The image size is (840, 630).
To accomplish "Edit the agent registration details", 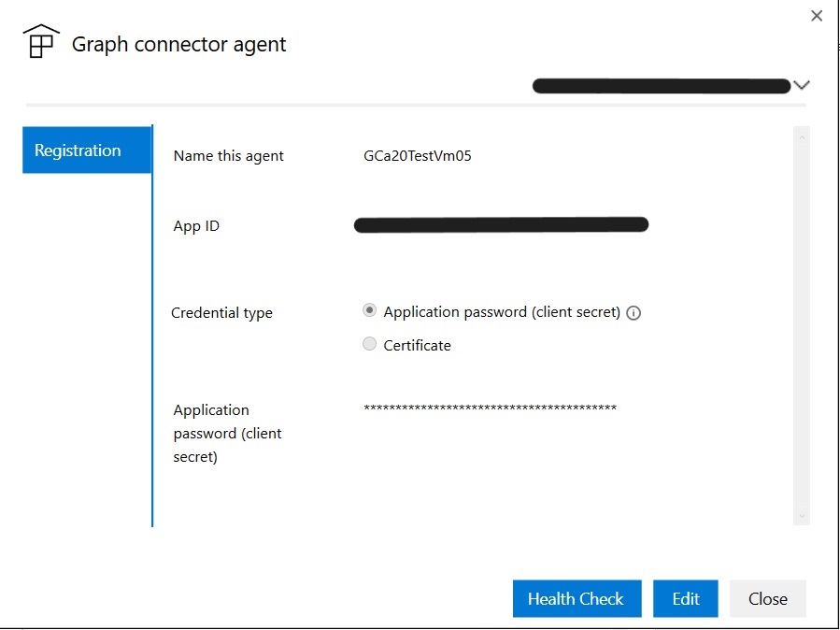I will (685, 598).
